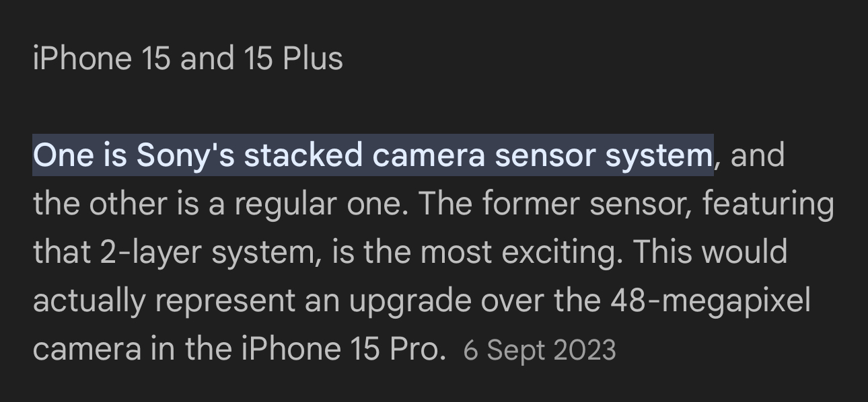
Task: Click 'Sony's' in the highlighted text
Action: tap(186, 156)
